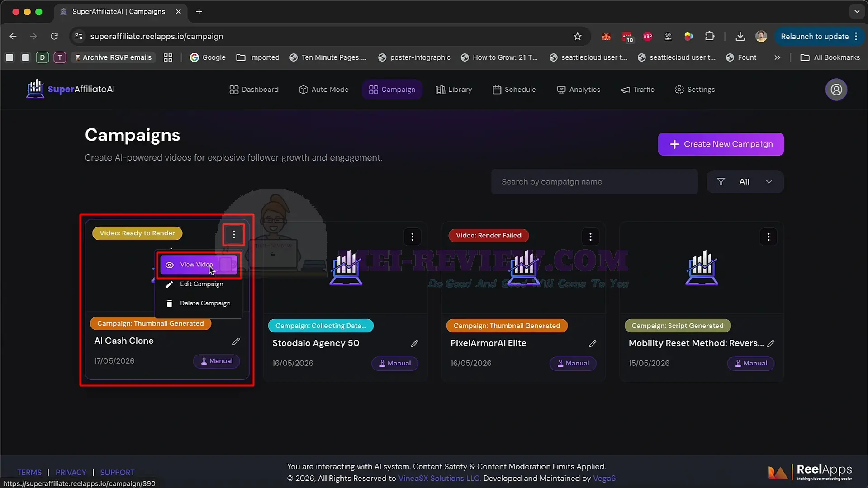The width and height of the screenshot is (868, 488).
Task: Open the Imported bookmarks folder
Action: coord(258,57)
